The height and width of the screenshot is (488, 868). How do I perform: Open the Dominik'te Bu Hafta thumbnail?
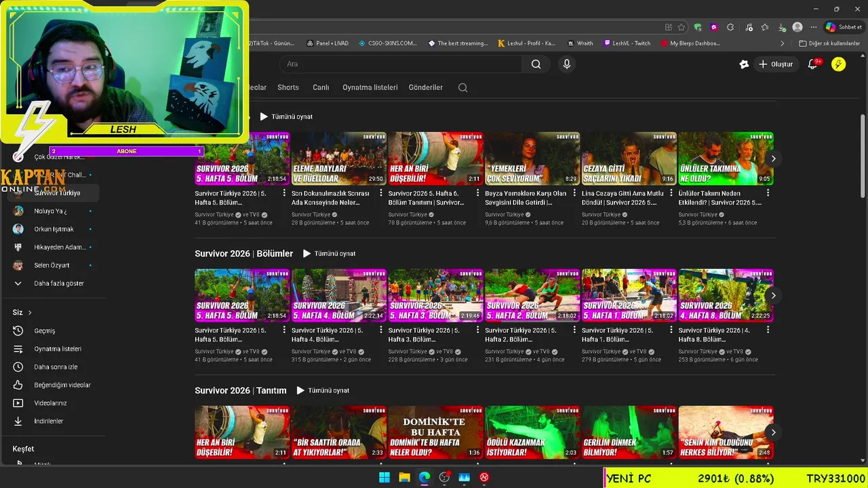[x=435, y=432]
